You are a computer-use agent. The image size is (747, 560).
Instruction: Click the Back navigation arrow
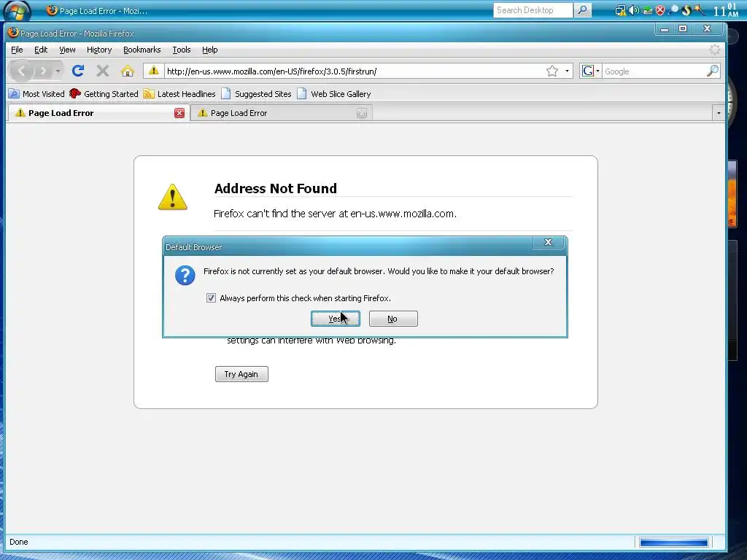(x=21, y=71)
